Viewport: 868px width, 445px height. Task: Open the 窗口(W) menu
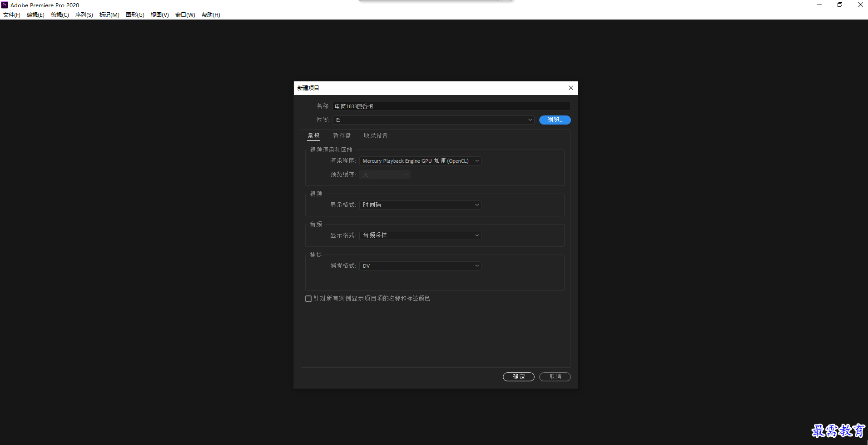click(185, 15)
